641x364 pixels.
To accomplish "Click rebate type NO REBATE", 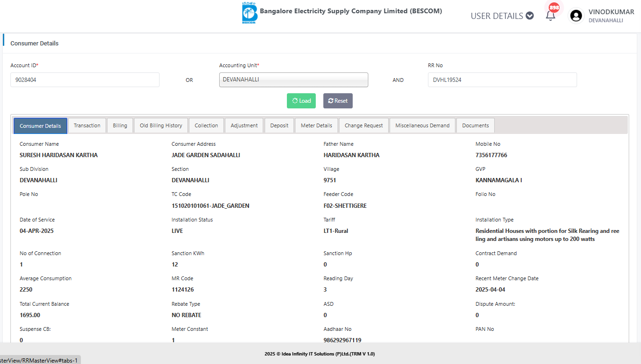I will tap(186, 315).
